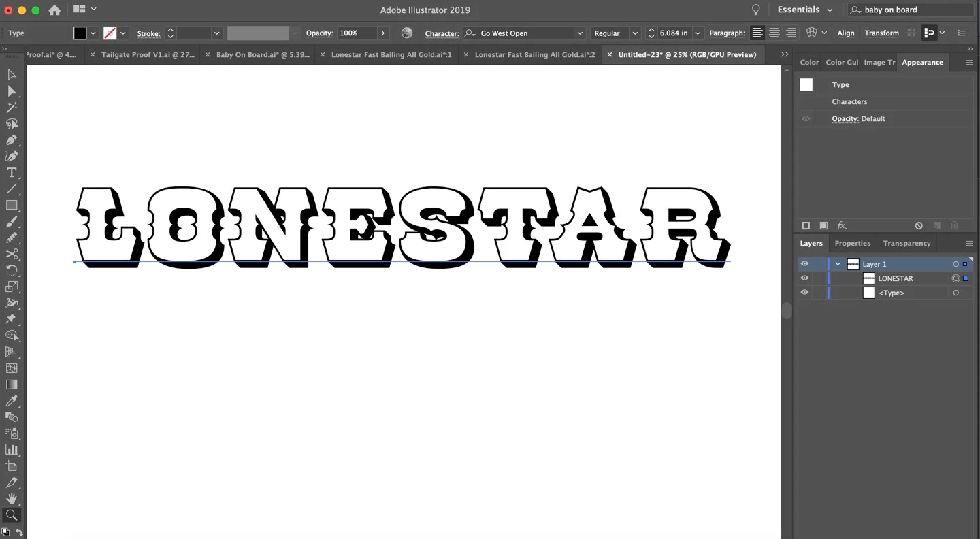Image resolution: width=980 pixels, height=539 pixels.
Task: Select the Pen tool
Action: click(12, 140)
